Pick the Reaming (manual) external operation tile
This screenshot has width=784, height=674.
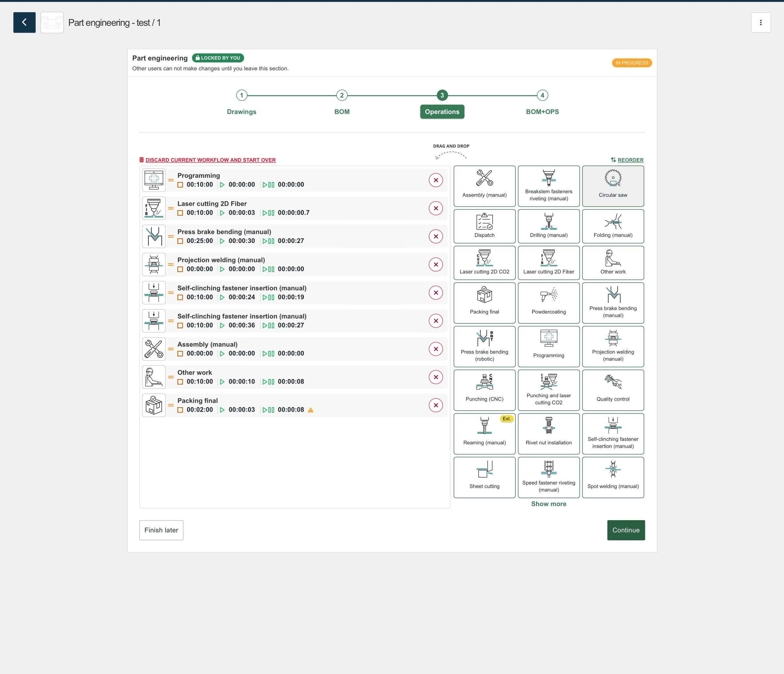tap(484, 433)
